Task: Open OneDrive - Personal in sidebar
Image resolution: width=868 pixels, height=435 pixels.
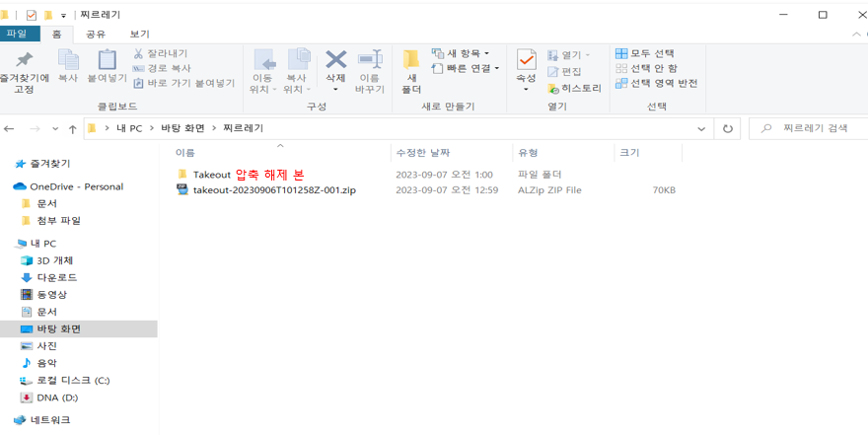Action: (x=76, y=186)
